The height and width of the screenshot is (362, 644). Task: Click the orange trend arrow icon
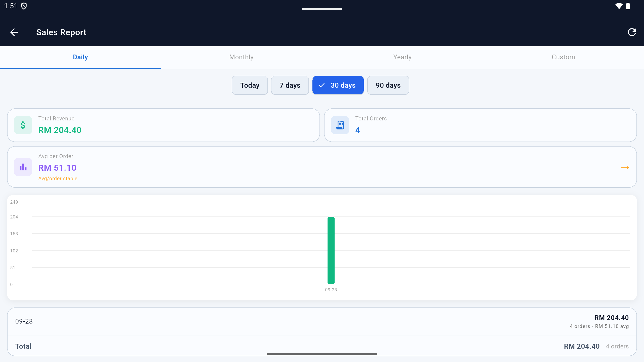(x=625, y=167)
